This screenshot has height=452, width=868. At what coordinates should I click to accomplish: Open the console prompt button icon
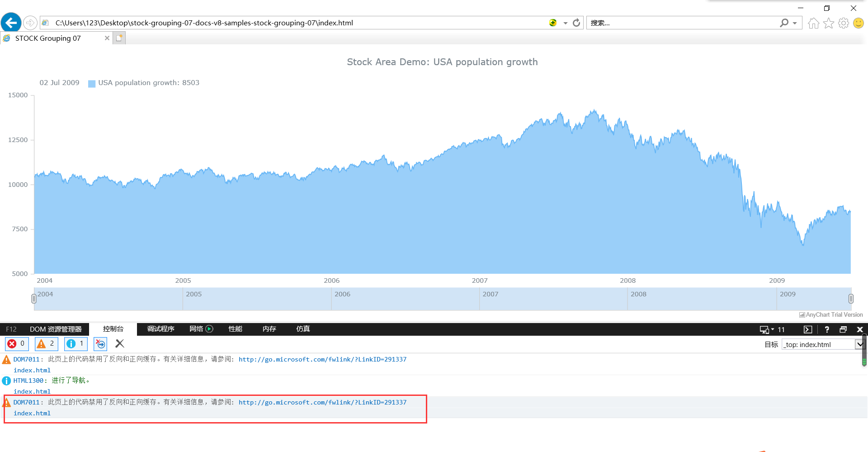point(808,329)
